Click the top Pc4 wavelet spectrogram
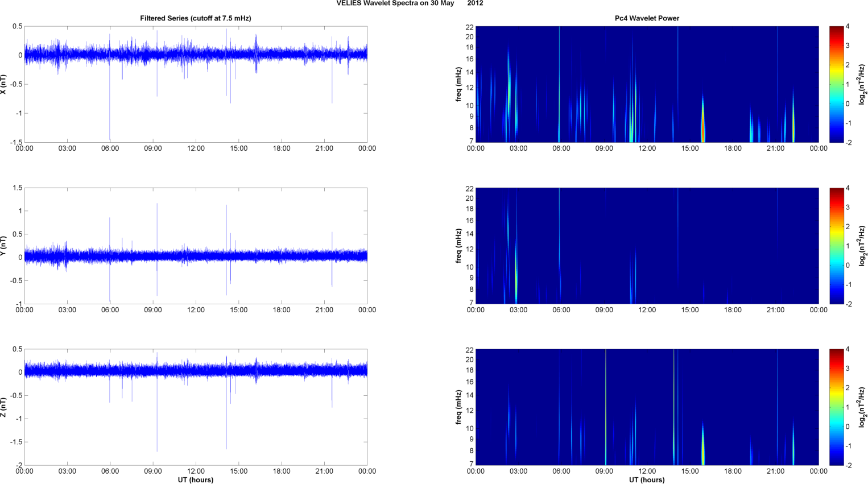Viewport: 868px width, 484px height. (x=647, y=84)
